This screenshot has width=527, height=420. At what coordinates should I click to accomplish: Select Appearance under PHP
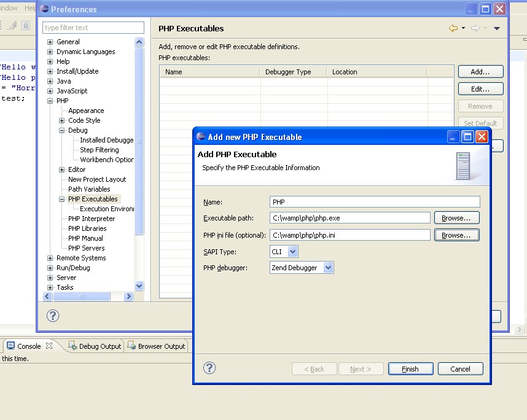[x=86, y=111]
